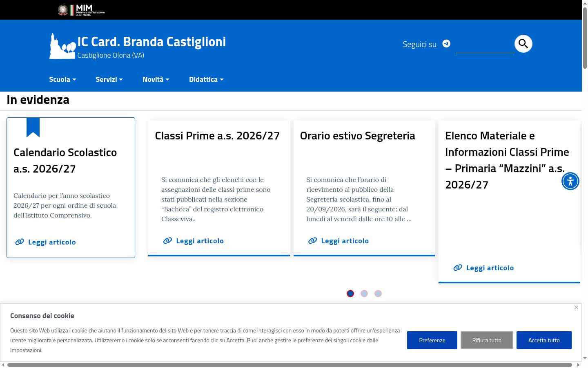Click the school logo beside IC Card. Branda Castiglioni
Screen dimensions: 588x368
coord(63,46)
